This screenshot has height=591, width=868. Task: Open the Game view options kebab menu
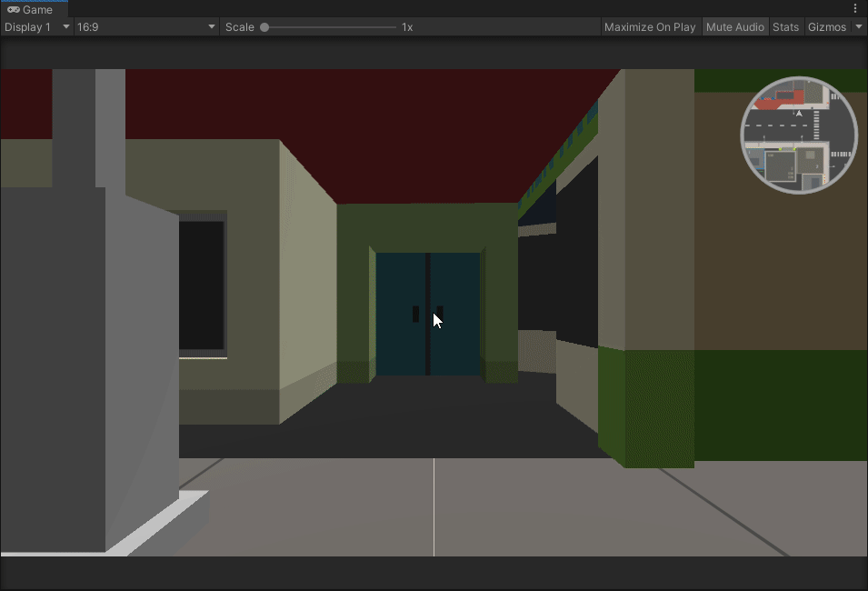pos(856,7)
